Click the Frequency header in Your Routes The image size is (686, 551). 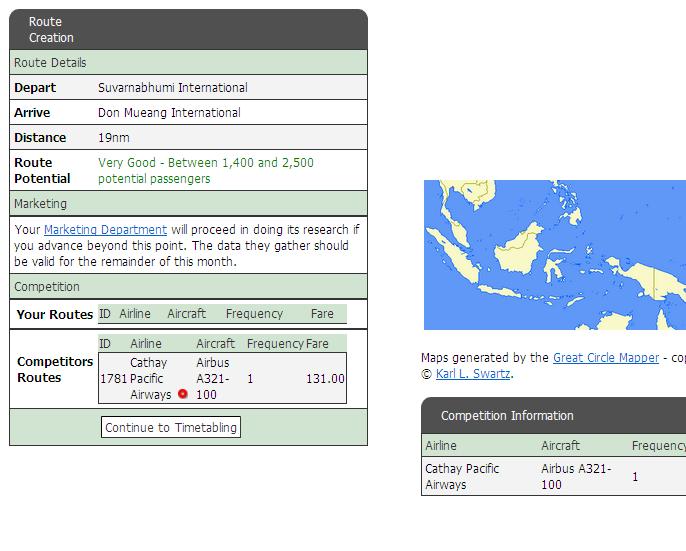tap(254, 314)
